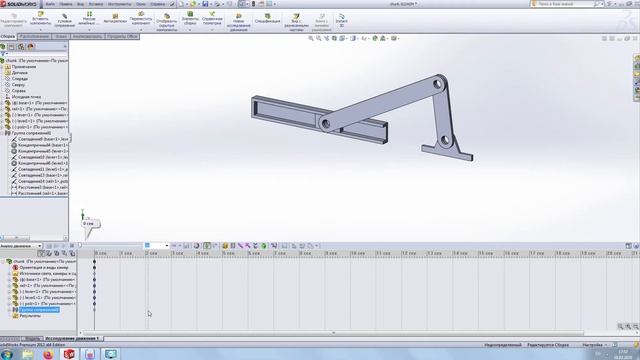Collapse Группа сопряжений1 in the feature tree
Image resolution: width=640 pixels, height=360 pixels.
[2, 133]
